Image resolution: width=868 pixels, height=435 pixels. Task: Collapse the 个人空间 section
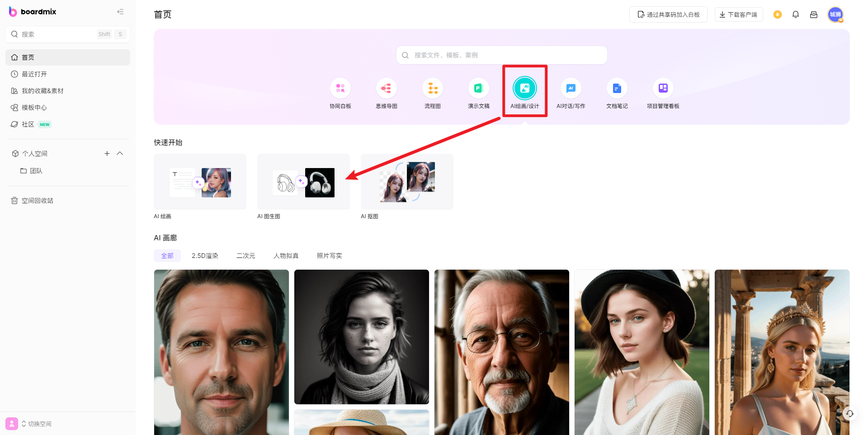120,154
